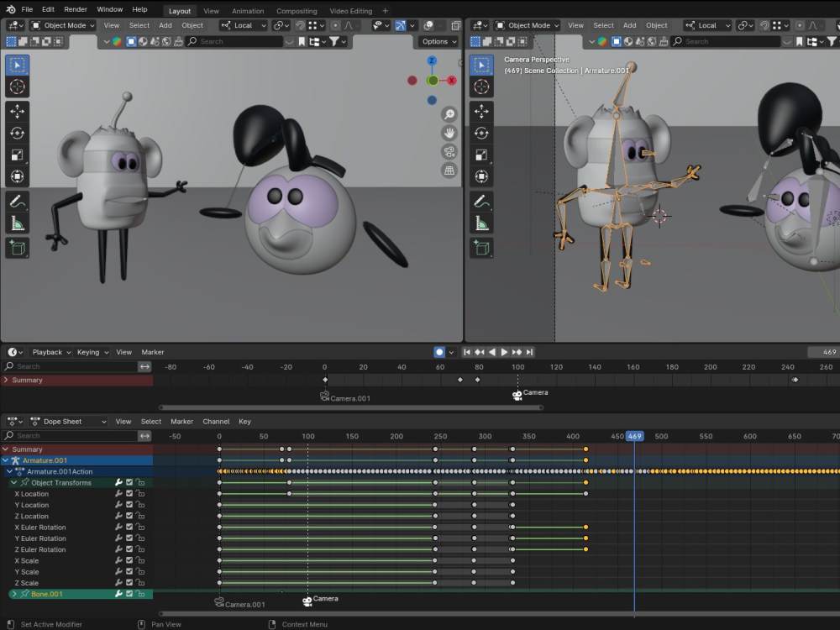
Task: Switch perspective/orthographic grid gizmo
Action: pos(449,171)
